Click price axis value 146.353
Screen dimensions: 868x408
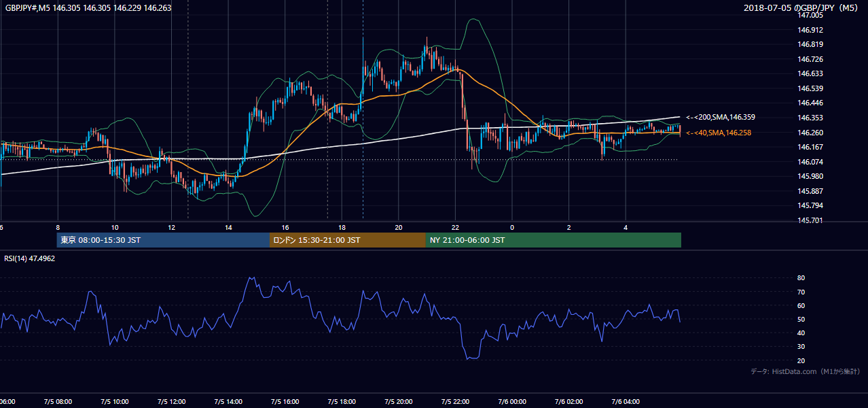click(x=811, y=118)
